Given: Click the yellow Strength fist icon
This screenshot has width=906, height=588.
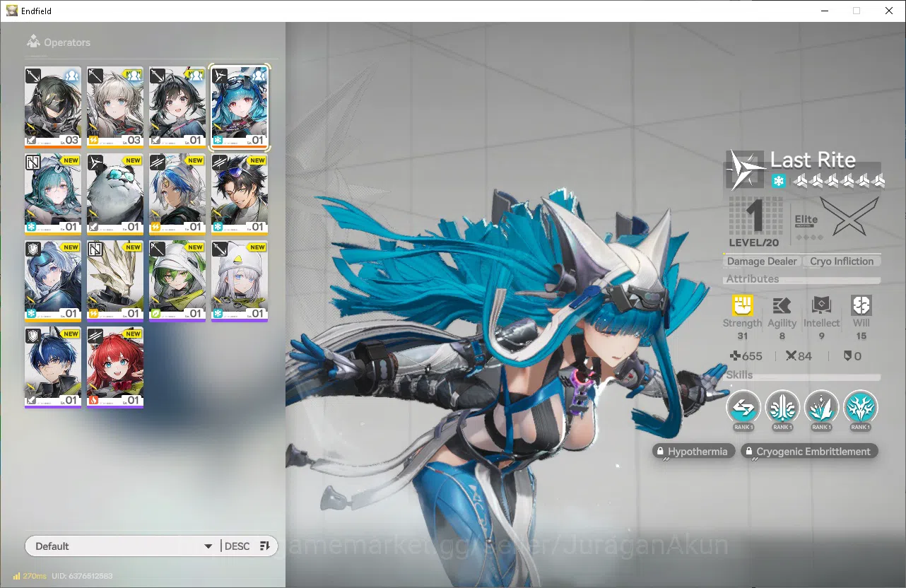Looking at the screenshot, I should (742, 305).
